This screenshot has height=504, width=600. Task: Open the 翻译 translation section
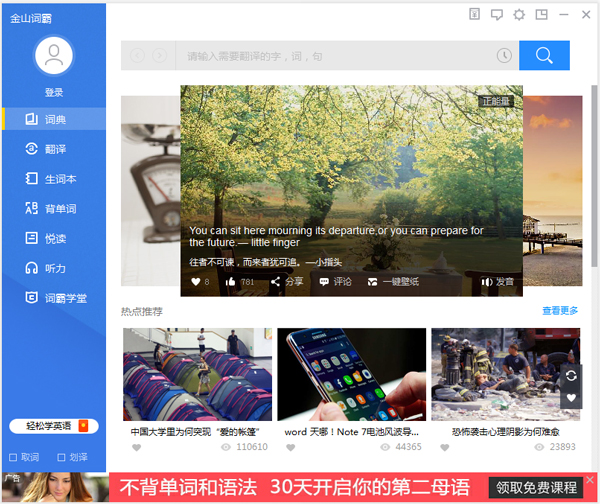point(54,149)
